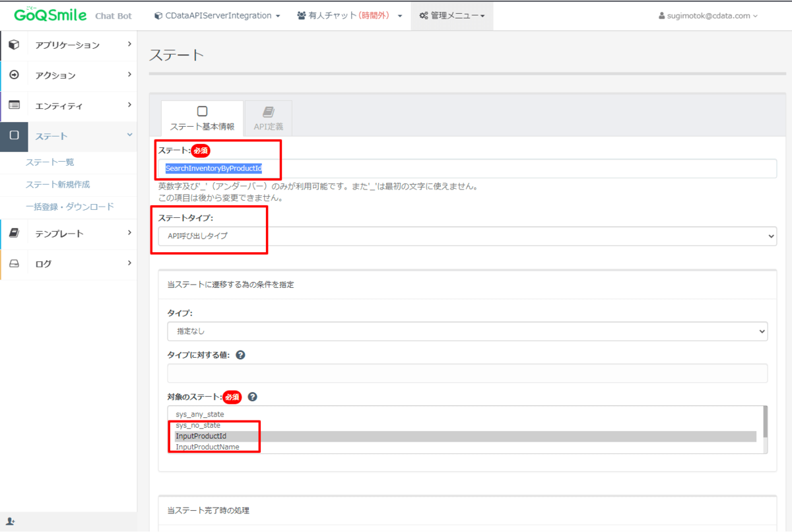The width and height of the screenshot is (792, 532).
Task: Click the help icon next to 対象のステート
Action: 252,397
